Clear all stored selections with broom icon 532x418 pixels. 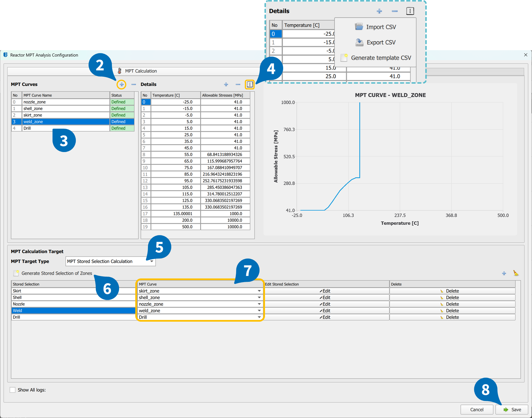coord(516,273)
